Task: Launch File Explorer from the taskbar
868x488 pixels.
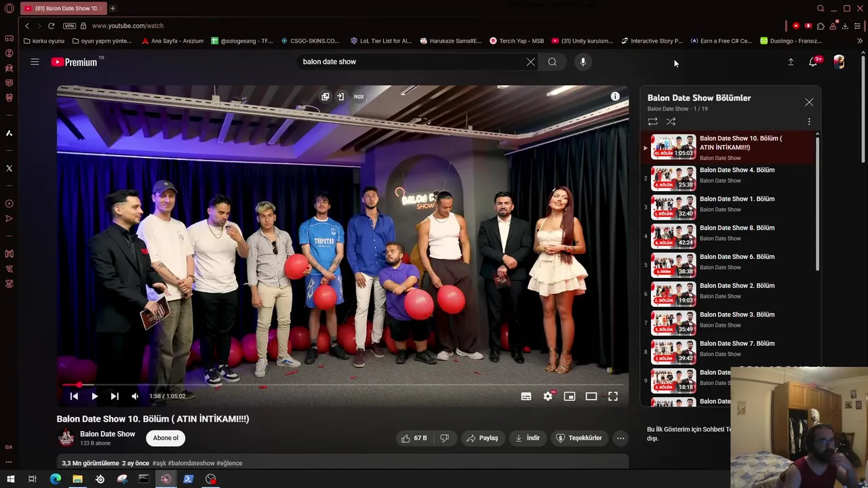Action: pyautogui.click(x=77, y=479)
